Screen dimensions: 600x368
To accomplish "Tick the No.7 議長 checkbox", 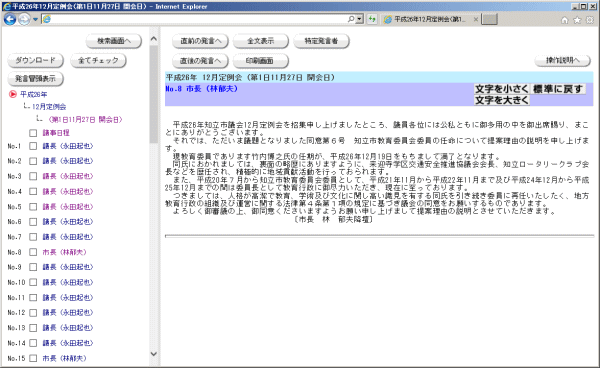I will 33,237.
